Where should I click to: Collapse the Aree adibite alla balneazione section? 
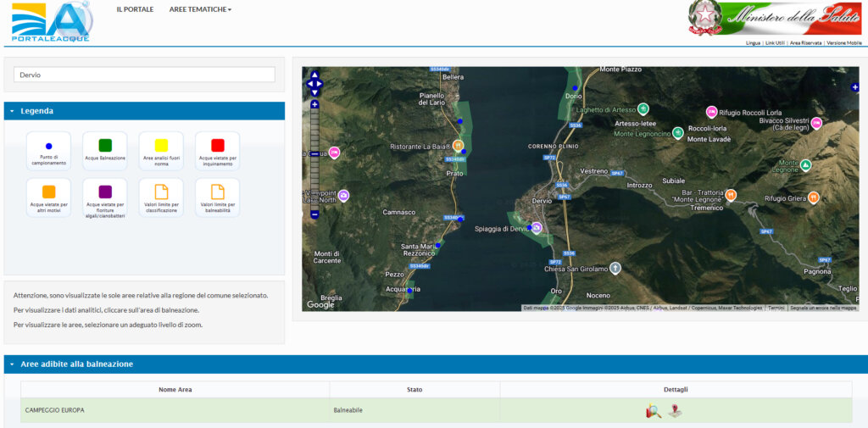pyautogui.click(x=12, y=364)
